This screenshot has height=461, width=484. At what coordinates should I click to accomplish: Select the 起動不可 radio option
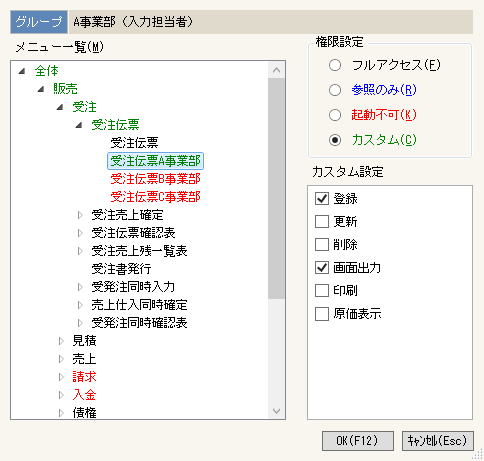coord(335,115)
